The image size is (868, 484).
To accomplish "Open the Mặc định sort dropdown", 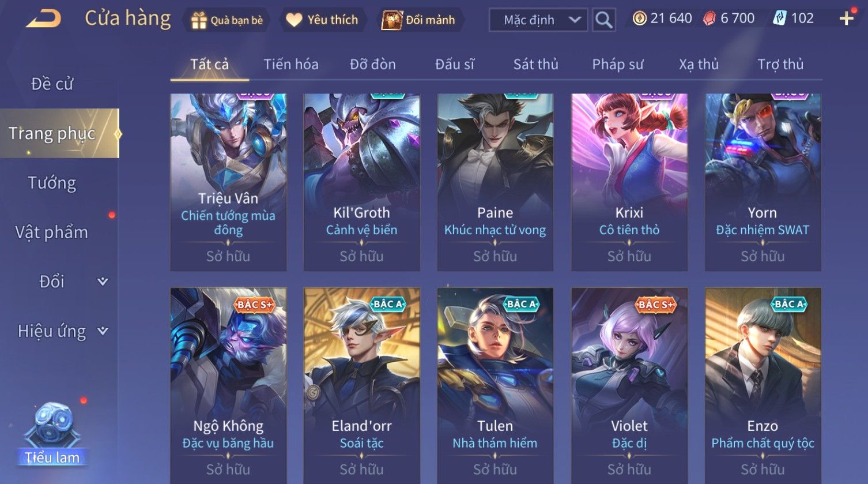I will pyautogui.click(x=538, y=20).
